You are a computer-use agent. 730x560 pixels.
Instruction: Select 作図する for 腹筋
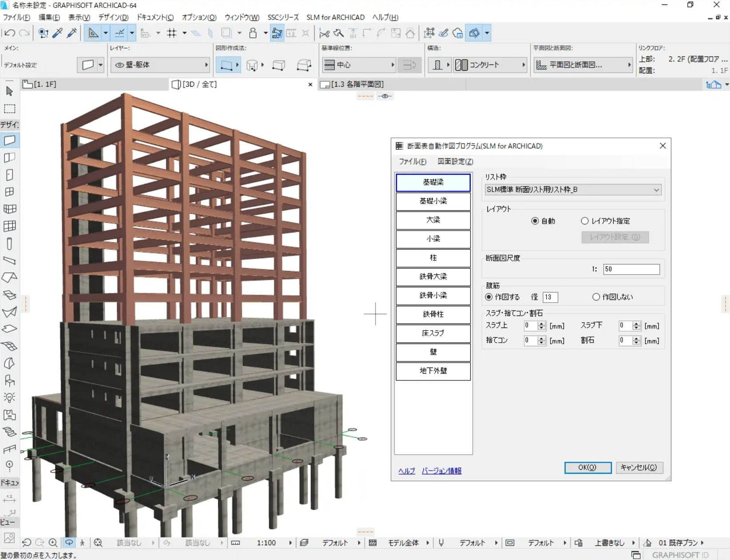coord(489,297)
